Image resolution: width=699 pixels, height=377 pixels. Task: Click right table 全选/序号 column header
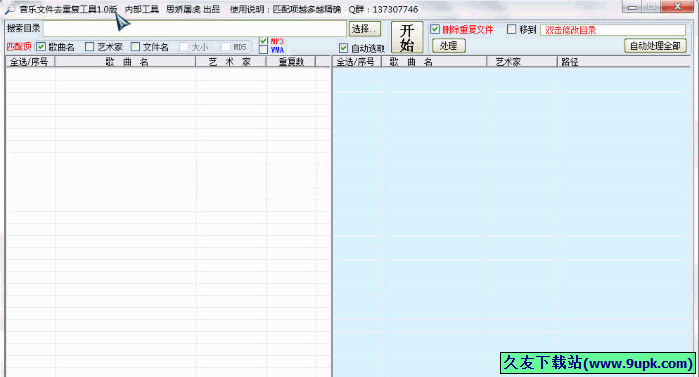[x=357, y=62]
